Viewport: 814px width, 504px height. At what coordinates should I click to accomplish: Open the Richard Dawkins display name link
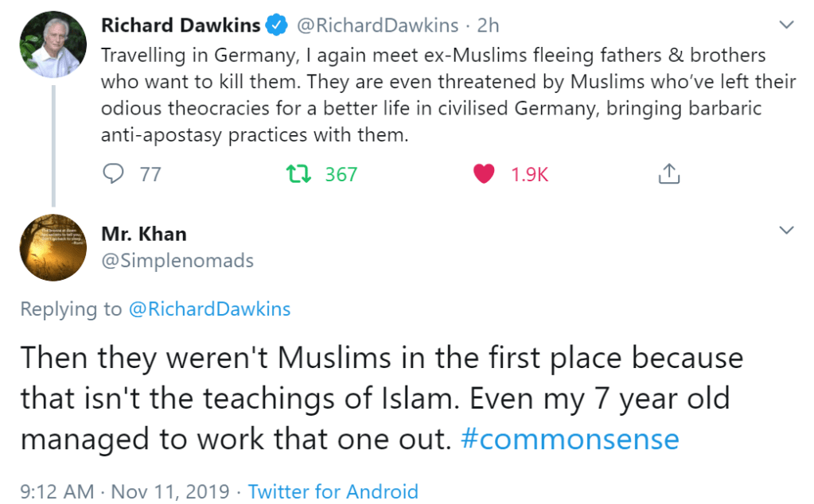pos(181,25)
